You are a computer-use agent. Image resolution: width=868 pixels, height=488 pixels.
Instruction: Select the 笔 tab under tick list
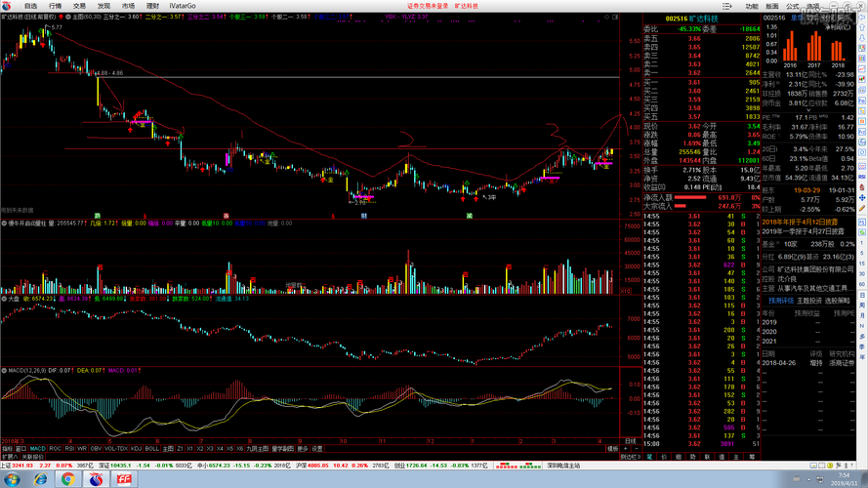pos(649,457)
